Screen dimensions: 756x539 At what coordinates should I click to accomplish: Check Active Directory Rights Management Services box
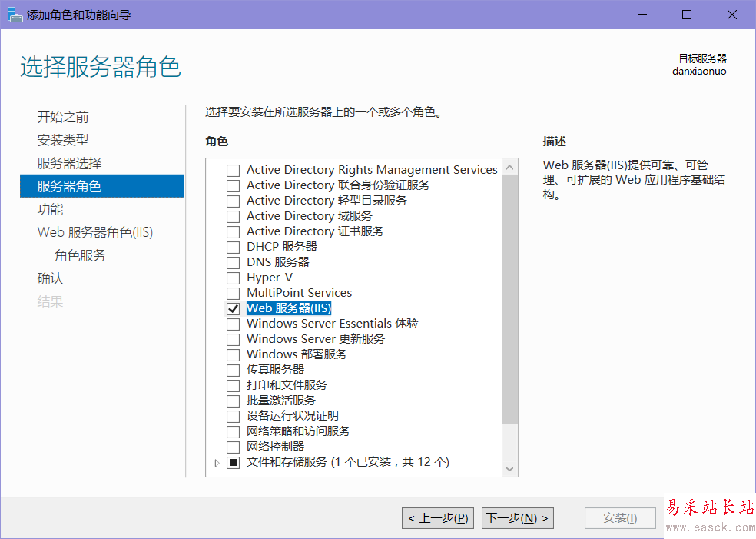(x=233, y=171)
